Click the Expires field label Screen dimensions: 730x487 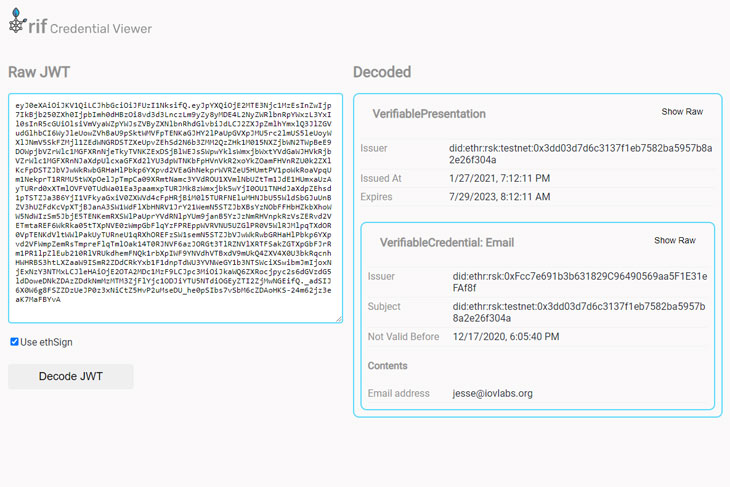(x=376, y=196)
